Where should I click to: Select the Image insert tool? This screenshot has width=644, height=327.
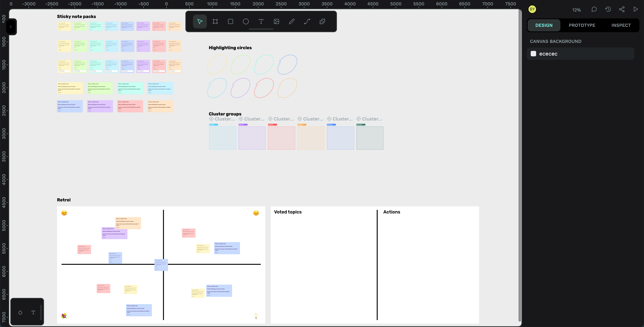tap(276, 21)
